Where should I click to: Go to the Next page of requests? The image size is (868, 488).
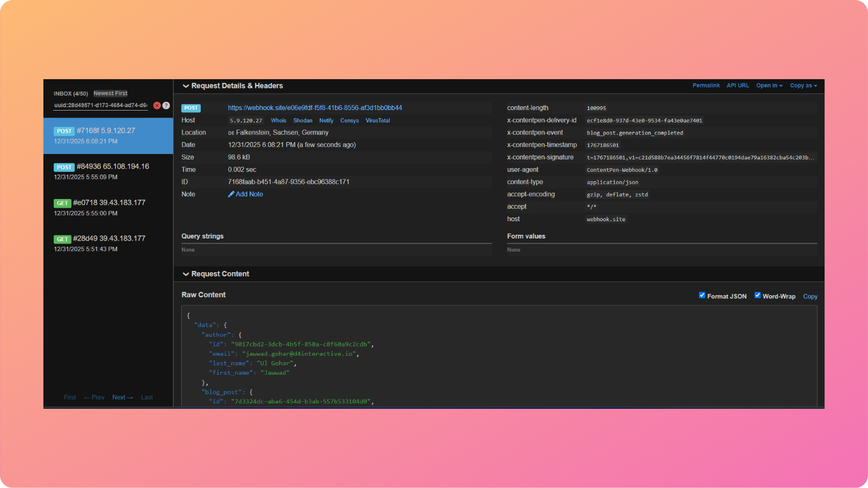tap(122, 397)
